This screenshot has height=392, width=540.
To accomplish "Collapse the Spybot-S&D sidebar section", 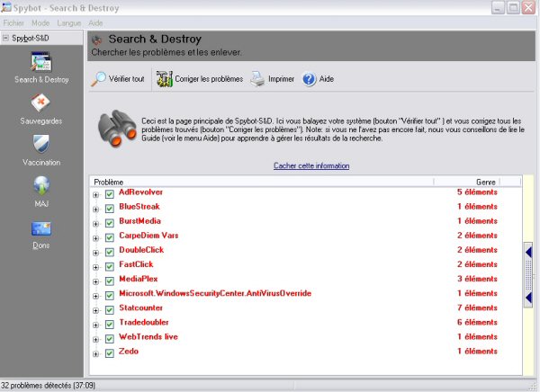I will click(5, 38).
